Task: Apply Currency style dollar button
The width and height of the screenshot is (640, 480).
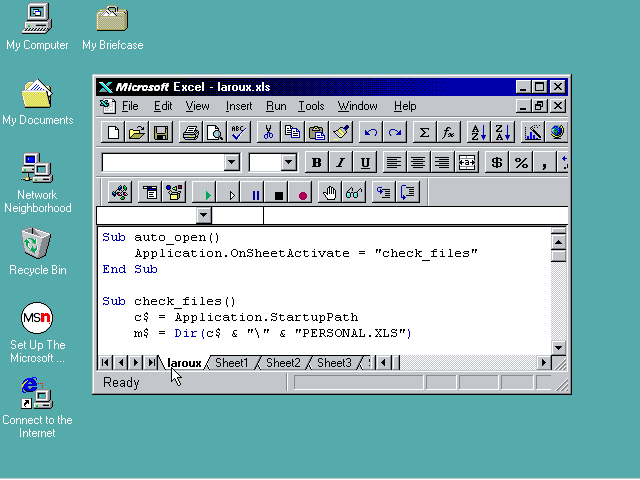Action: (x=496, y=162)
